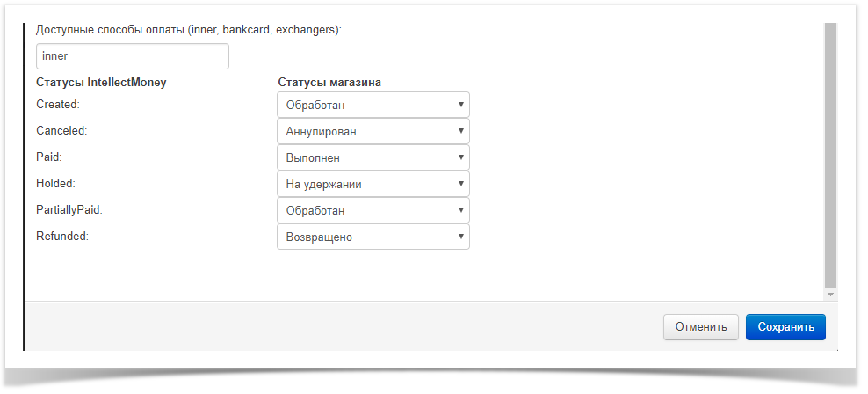
Task: Open the Paid status dropdown showing Выполнен
Action: tap(373, 157)
